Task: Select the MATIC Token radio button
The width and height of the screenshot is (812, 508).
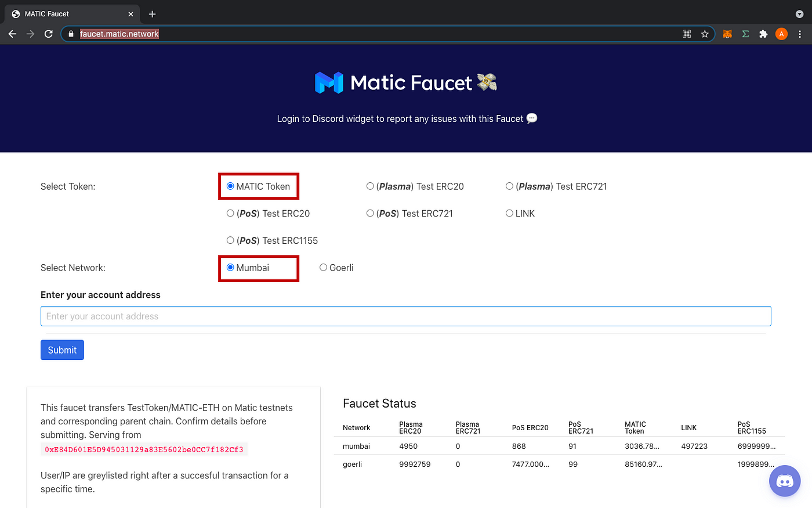Action: click(230, 186)
